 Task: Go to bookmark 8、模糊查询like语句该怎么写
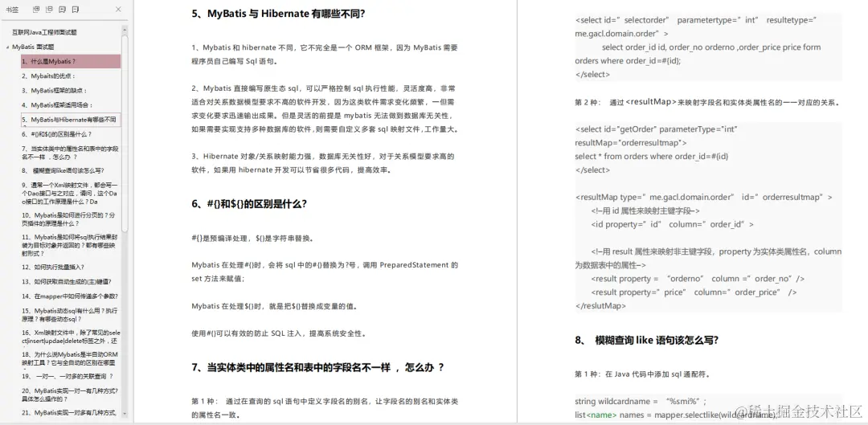[x=63, y=170]
